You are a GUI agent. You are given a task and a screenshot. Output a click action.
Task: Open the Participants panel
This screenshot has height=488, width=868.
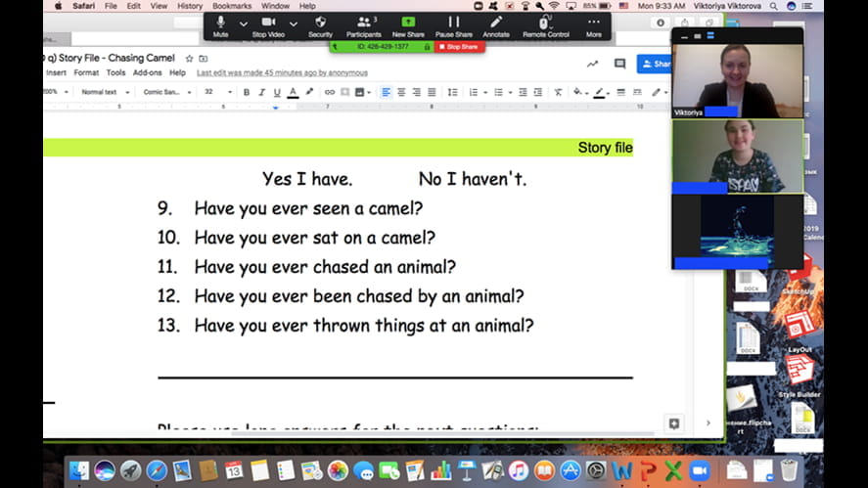point(363,24)
